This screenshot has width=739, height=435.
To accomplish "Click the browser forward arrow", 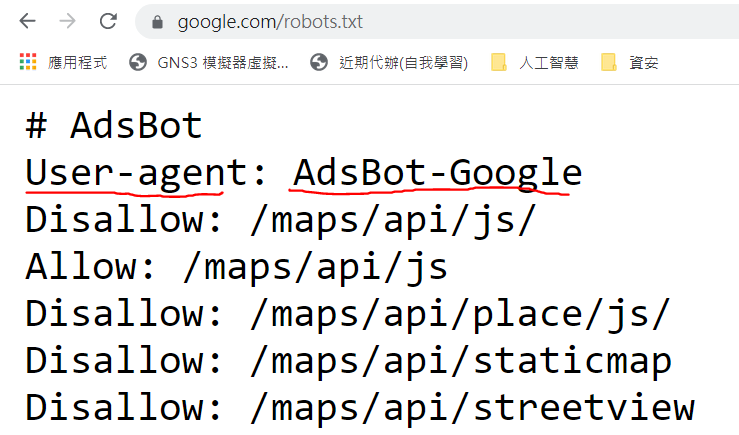I will click(x=68, y=21).
